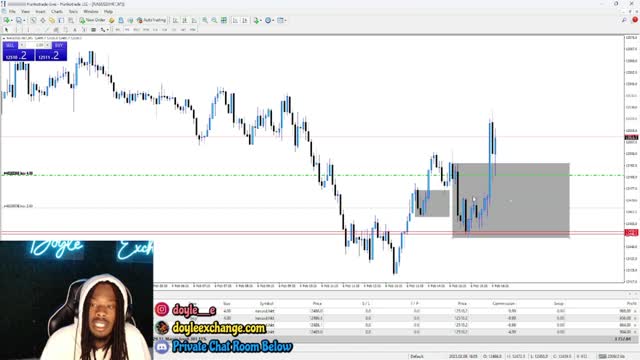Screen dimensions: 640x360
Task: Open the Strategy Tester icon
Action: 71,20
